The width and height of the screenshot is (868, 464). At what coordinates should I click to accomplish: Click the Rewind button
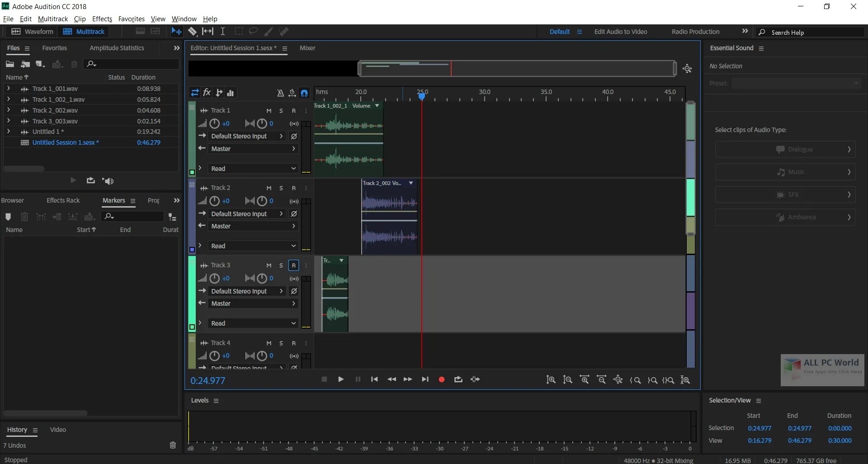click(392, 379)
